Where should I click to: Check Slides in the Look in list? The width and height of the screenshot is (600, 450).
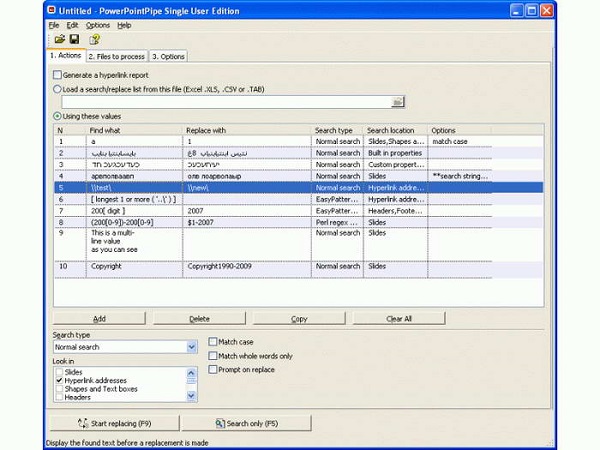tap(59, 372)
